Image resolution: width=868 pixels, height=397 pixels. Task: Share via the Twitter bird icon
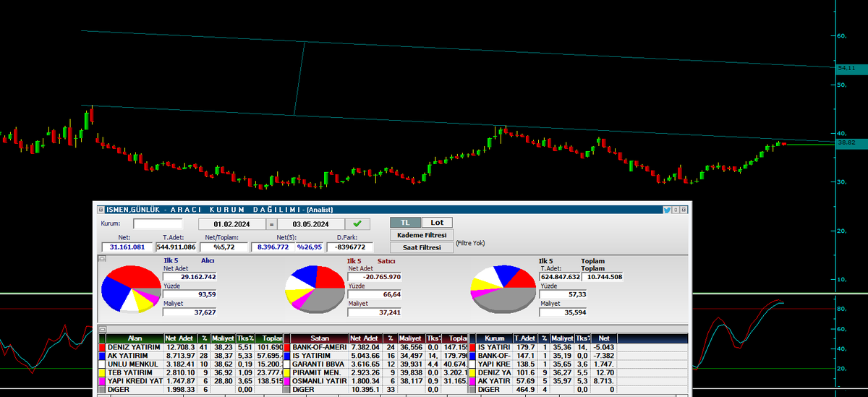pyautogui.click(x=667, y=209)
